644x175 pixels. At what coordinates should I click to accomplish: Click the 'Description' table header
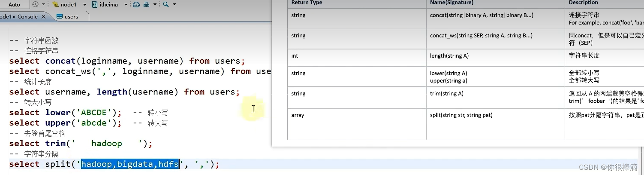(584, 3)
